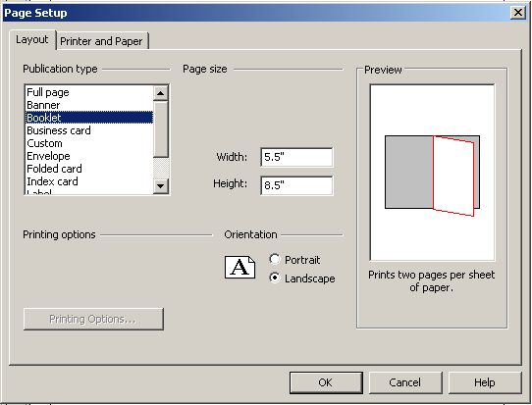532x405 pixels.
Task: Choose Banner publication type
Action: [x=89, y=105]
